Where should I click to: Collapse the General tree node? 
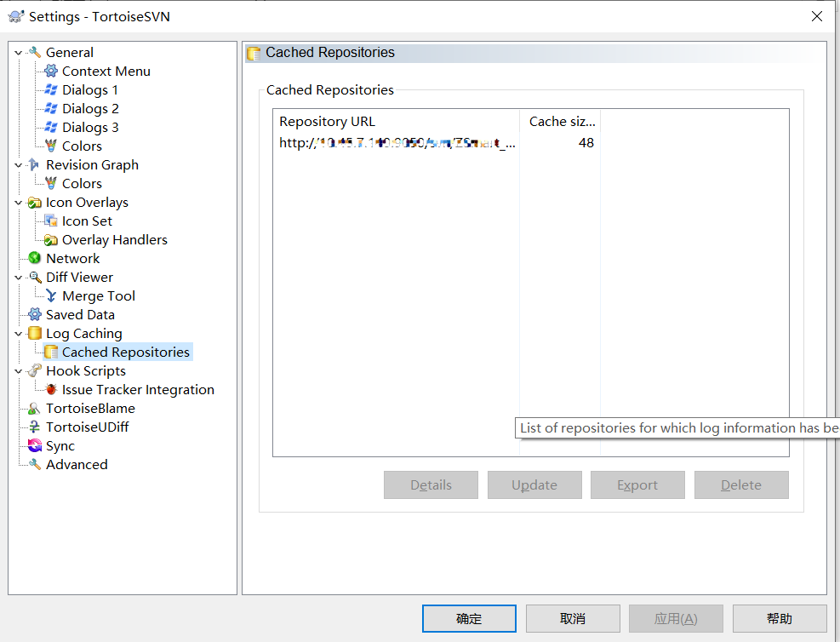tap(18, 53)
